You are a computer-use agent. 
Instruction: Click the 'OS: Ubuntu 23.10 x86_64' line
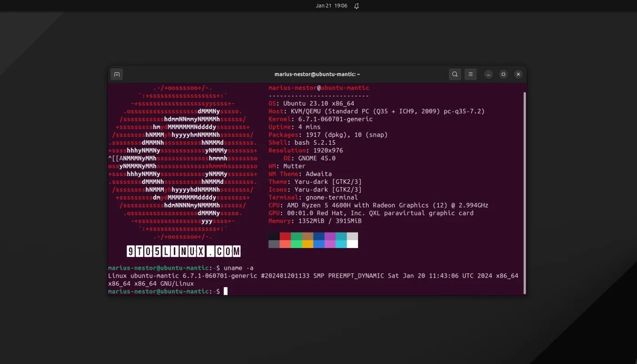(x=311, y=104)
